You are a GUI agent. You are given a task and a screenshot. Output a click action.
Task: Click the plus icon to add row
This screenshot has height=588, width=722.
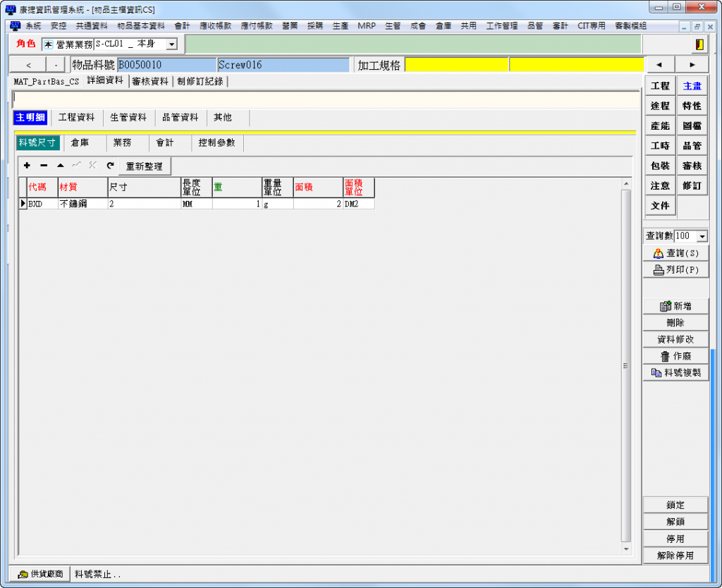[27, 166]
